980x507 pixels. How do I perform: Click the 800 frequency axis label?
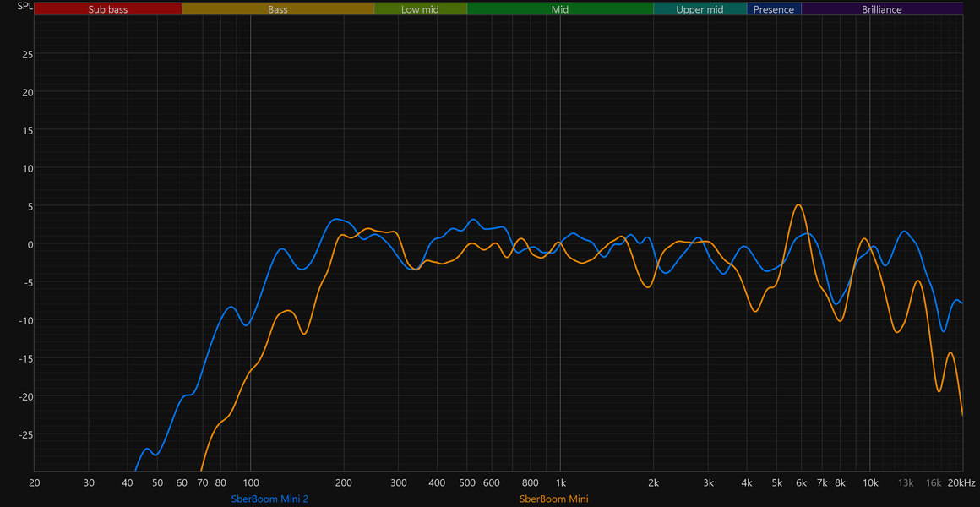tap(531, 482)
